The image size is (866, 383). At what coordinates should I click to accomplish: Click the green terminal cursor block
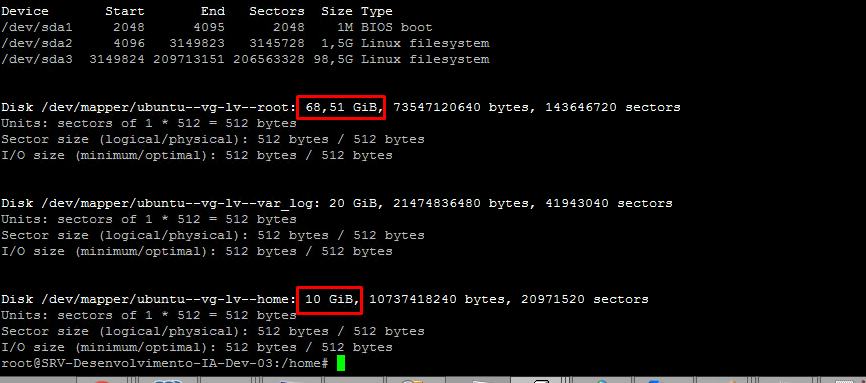(341, 364)
